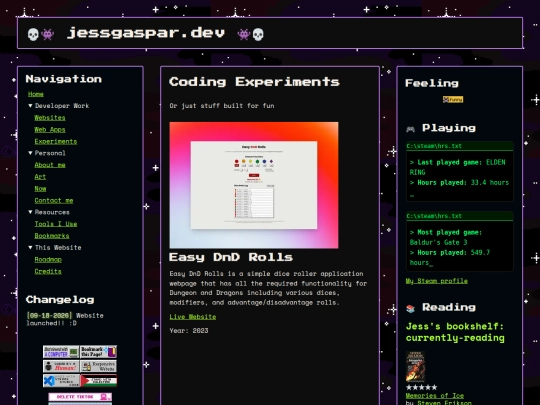Click the 'Navigation' heading

tap(64, 79)
